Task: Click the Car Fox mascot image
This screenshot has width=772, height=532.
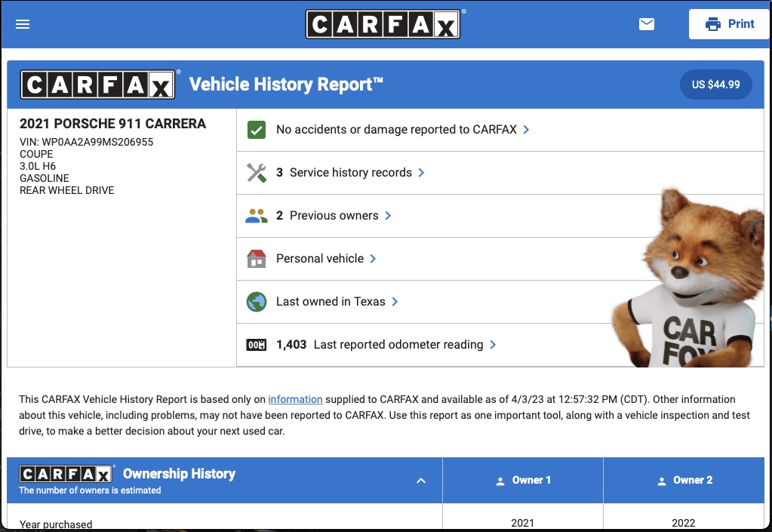Action: (x=689, y=278)
